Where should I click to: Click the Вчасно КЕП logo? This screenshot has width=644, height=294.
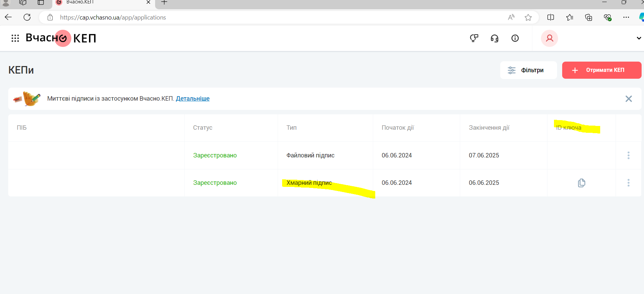[61, 38]
